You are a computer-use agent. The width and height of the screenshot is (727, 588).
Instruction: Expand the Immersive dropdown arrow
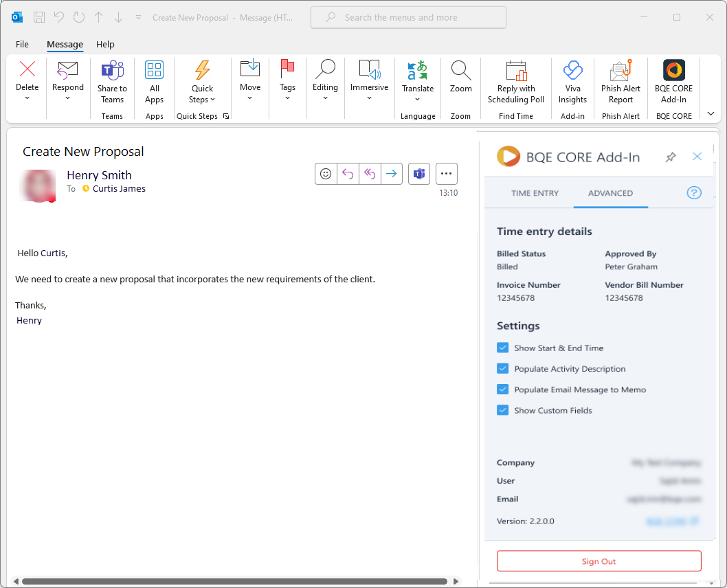[x=369, y=98]
